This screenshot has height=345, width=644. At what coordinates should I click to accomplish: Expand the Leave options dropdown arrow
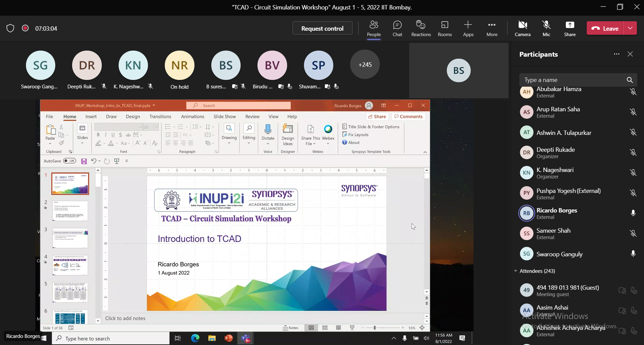point(630,28)
